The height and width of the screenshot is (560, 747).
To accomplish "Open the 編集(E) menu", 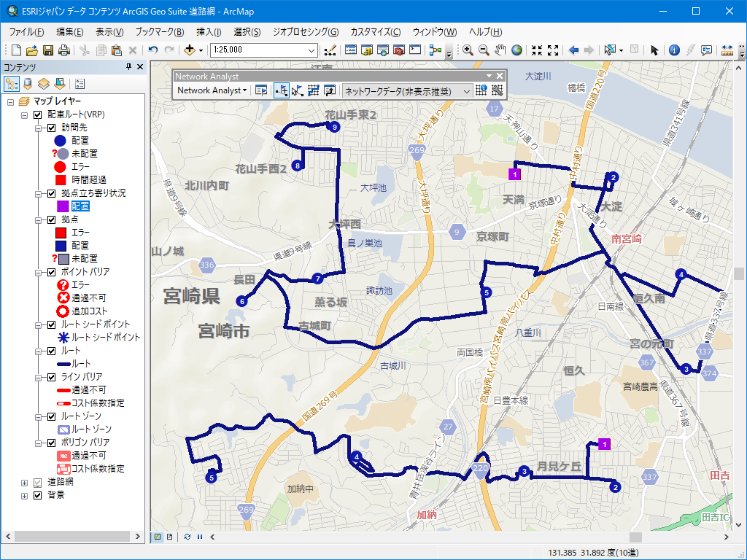I will point(69,32).
